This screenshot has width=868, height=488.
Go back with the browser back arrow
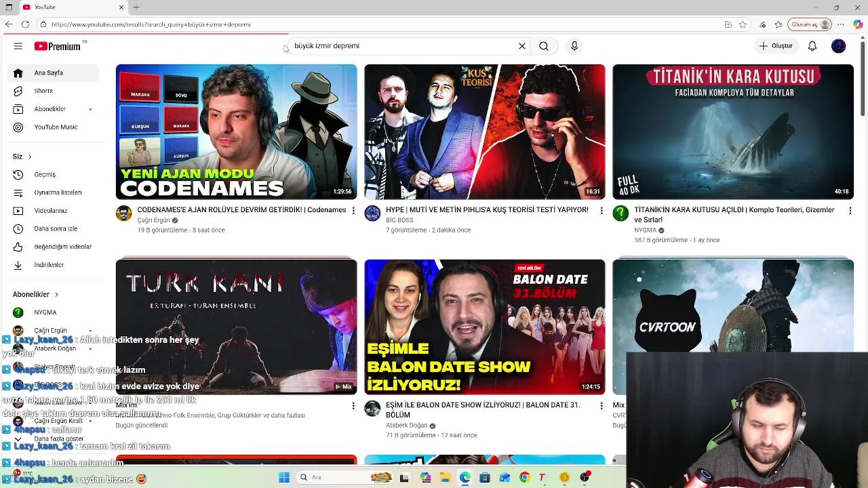tap(9, 24)
